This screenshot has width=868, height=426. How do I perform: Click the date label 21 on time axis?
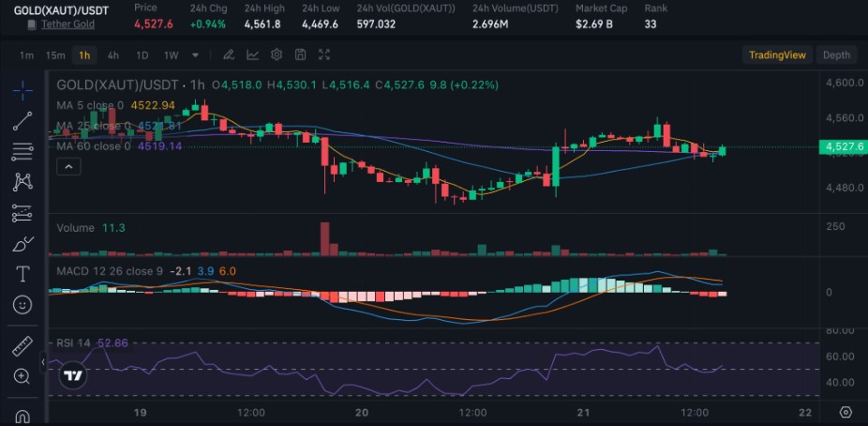[x=584, y=413]
